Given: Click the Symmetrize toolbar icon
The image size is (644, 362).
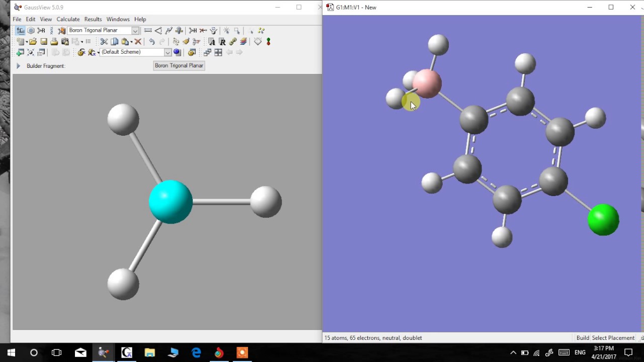Looking at the screenshot, I should (x=196, y=41).
